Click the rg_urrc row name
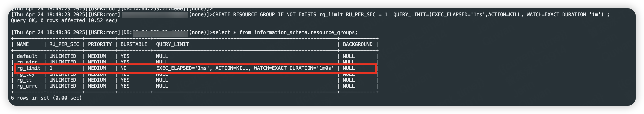644x114 pixels. pyautogui.click(x=27, y=86)
